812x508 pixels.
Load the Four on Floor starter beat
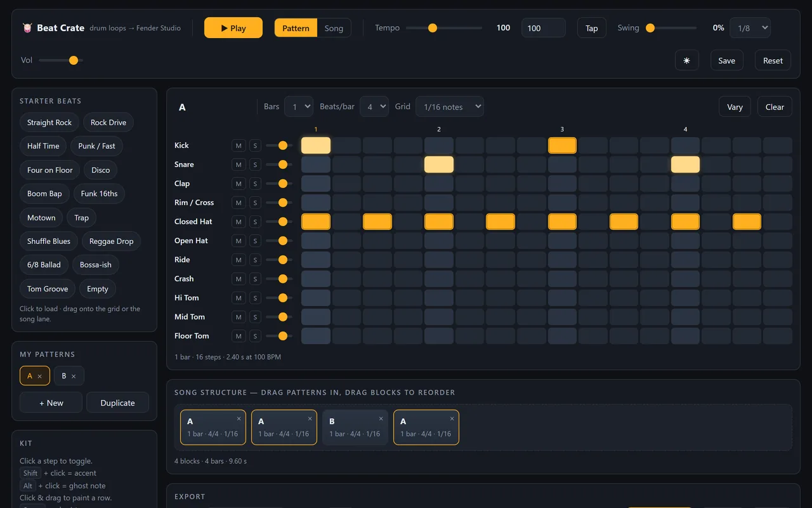click(x=50, y=170)
